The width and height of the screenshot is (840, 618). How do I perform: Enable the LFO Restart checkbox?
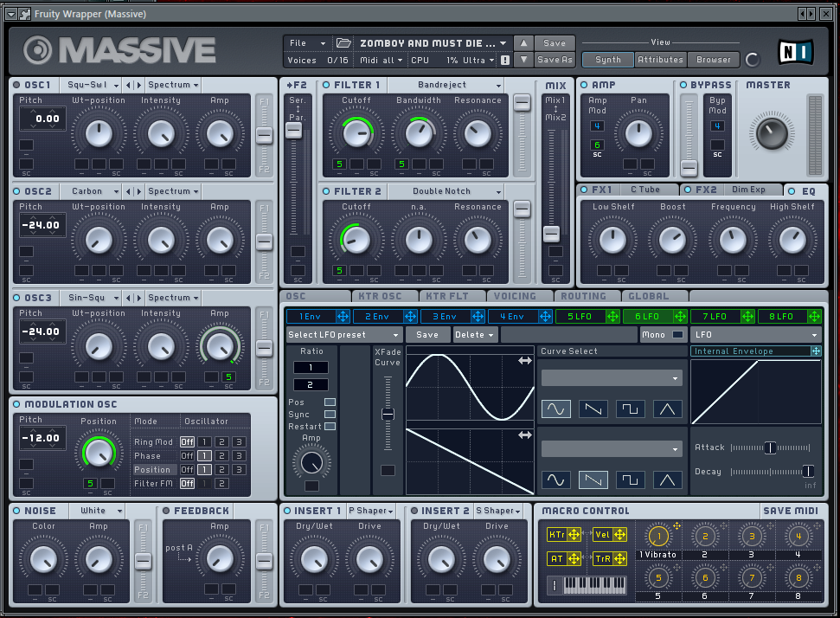tap(330, 427)
